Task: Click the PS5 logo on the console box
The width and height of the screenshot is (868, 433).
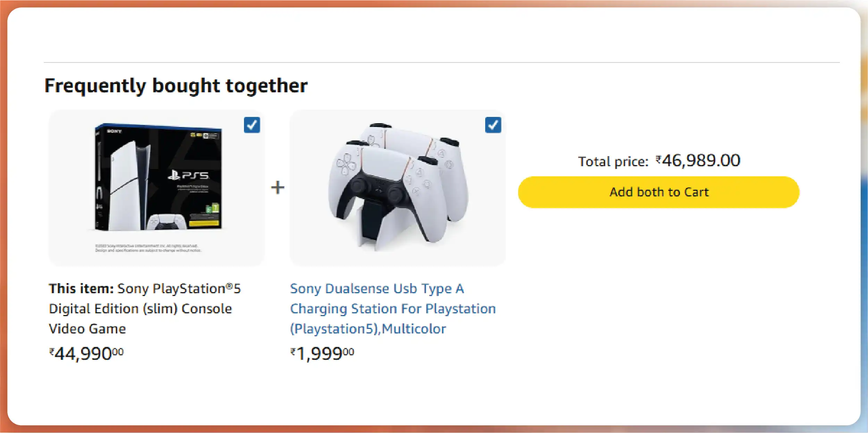Action: (188, 175)
